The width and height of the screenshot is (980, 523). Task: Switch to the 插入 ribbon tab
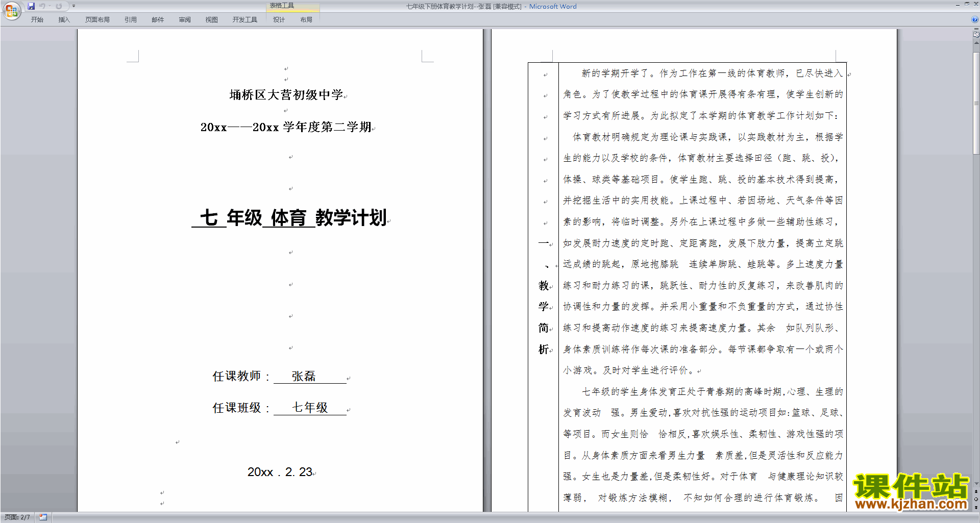[x=64, y=19]
